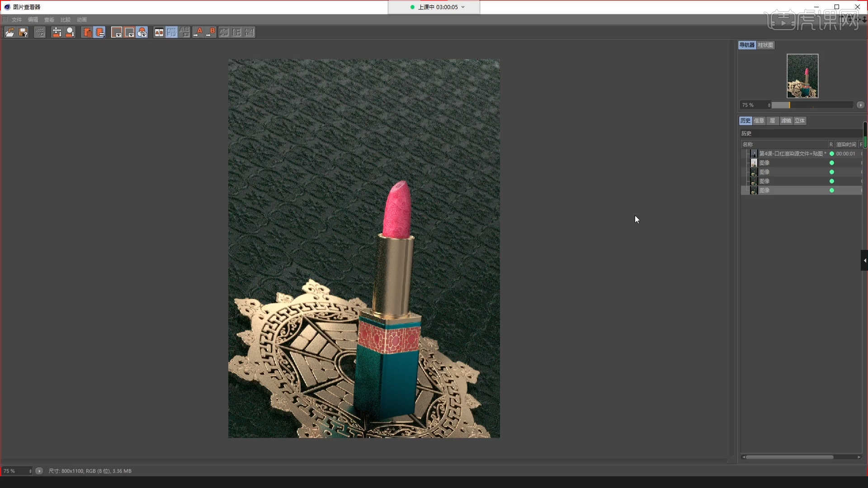Click the navigator zoom slider track
Image resolution: width=868 pixels, height=488 pixels.
coord(812,105)
